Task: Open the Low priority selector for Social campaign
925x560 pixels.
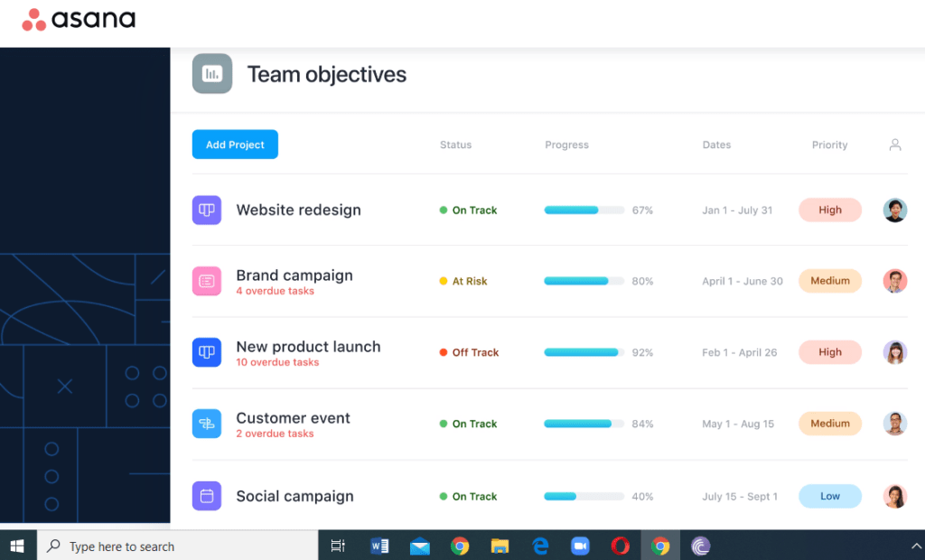Action: tap(829, 496)
